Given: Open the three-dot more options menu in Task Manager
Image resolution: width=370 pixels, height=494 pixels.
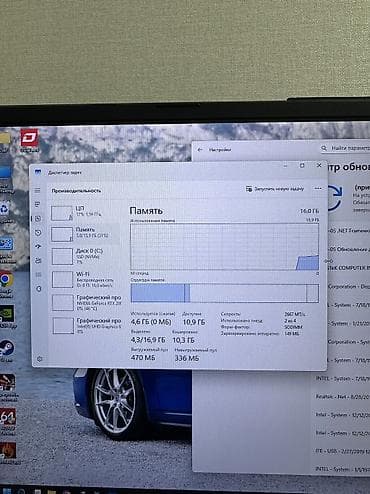Looking at the screenshot, I should [x=318, y=188].
